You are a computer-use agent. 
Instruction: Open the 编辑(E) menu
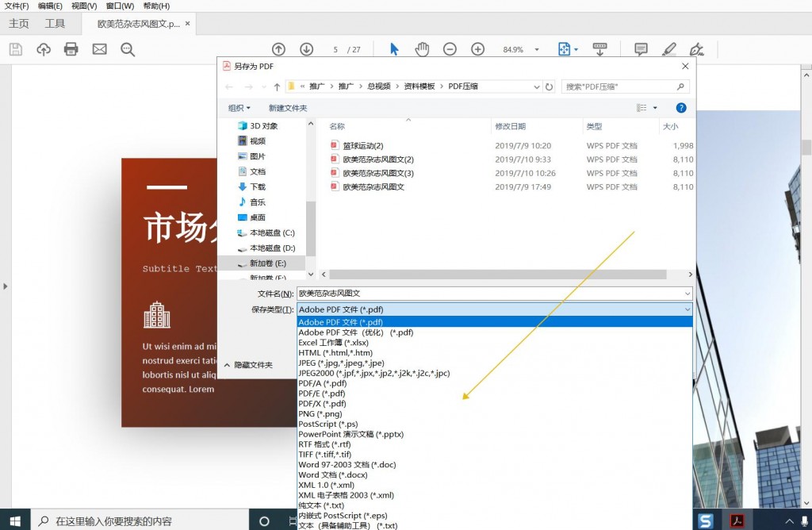[50, 6]
